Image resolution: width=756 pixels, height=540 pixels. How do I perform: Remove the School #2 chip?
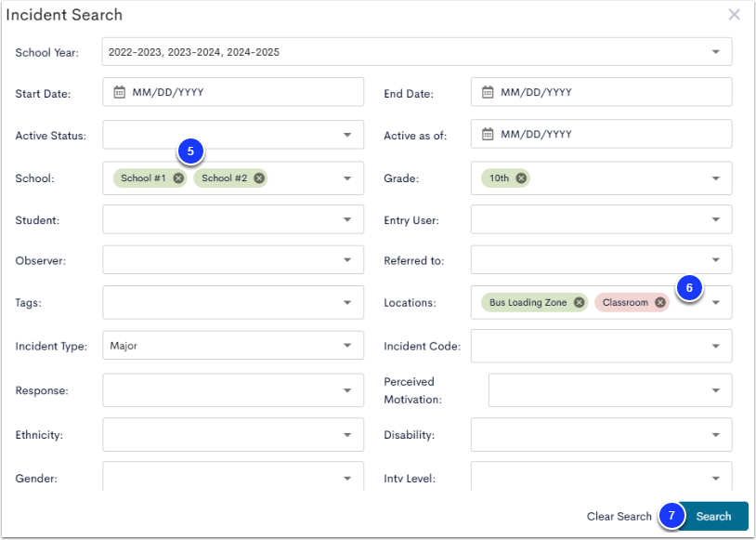[259, 178]
